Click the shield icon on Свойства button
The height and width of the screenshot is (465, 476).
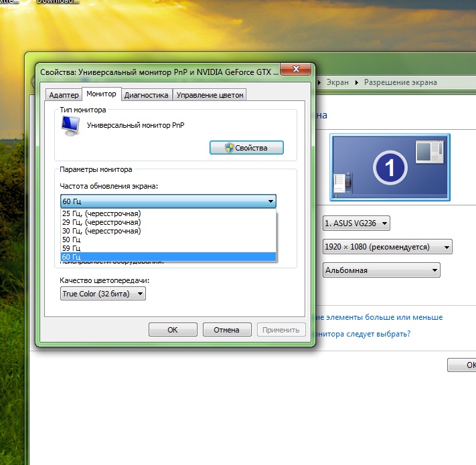pos(228,148)
